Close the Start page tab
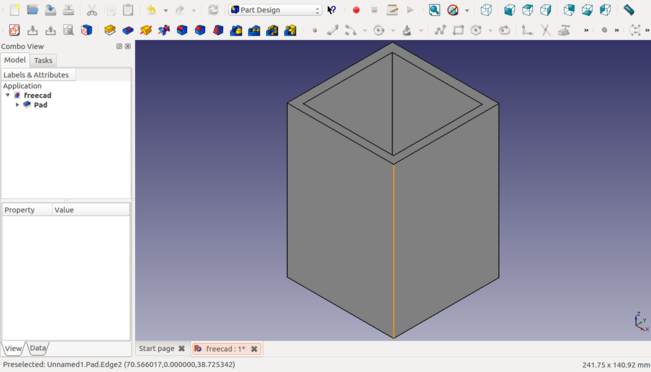 (181, 349)
